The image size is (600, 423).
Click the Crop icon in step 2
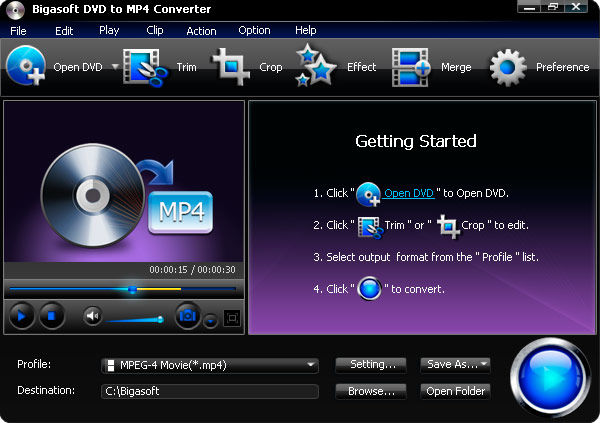point(448,227)
